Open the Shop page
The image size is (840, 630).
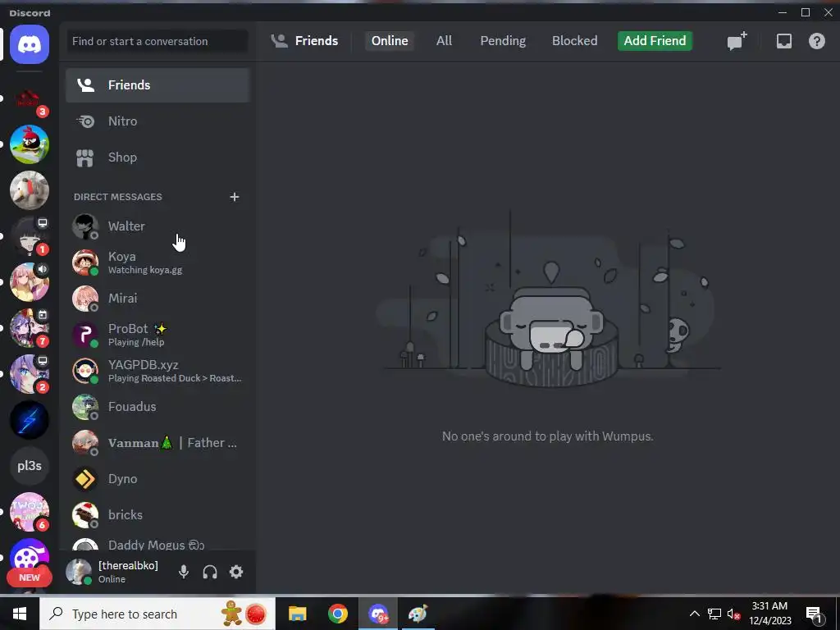[x=157, y=157]
